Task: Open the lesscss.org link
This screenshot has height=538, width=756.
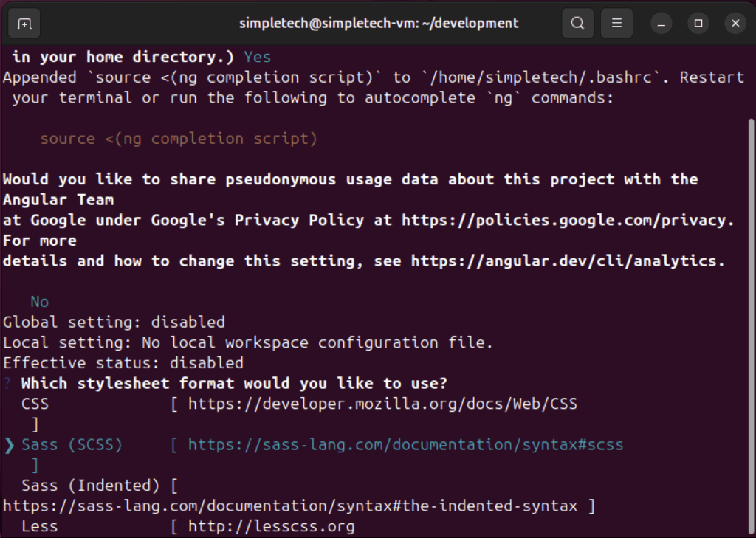Action: click(x=271, y=526)
